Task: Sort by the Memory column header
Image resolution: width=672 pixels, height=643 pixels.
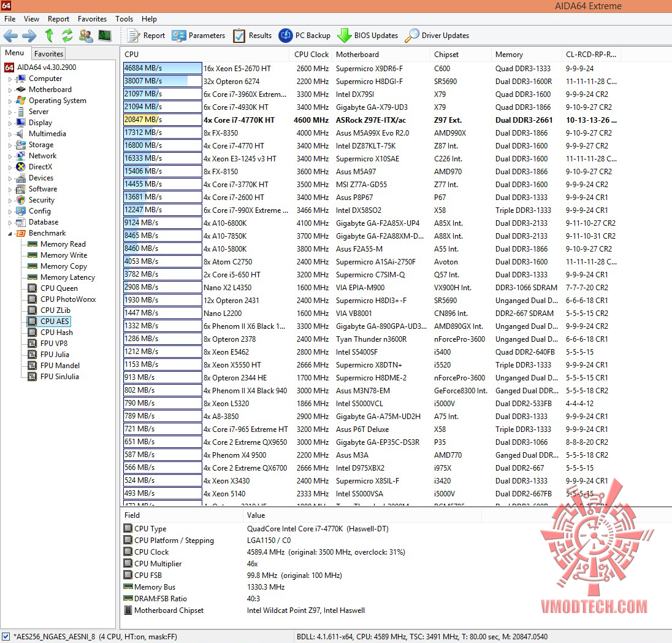Action: tap(526, 55)
